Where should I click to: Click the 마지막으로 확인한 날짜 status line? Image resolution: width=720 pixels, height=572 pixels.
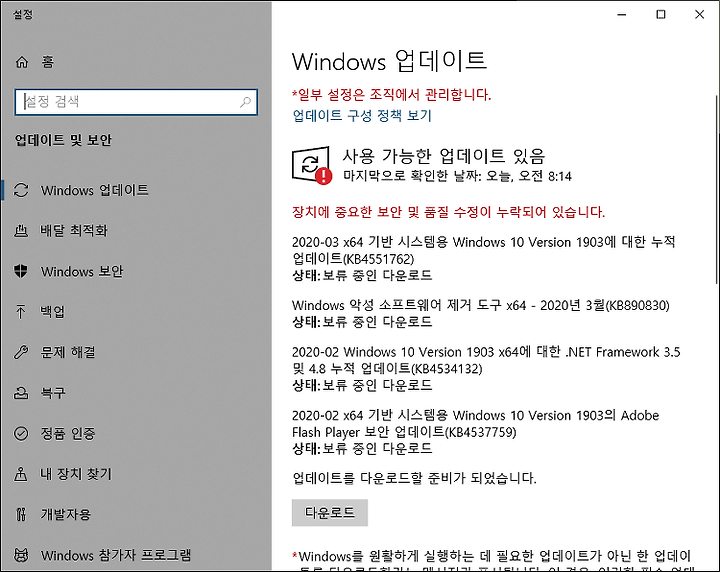click(457, 176)
